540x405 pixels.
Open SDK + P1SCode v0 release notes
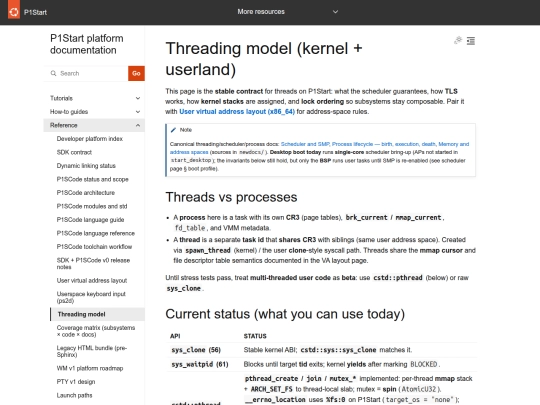pos(93,263)
